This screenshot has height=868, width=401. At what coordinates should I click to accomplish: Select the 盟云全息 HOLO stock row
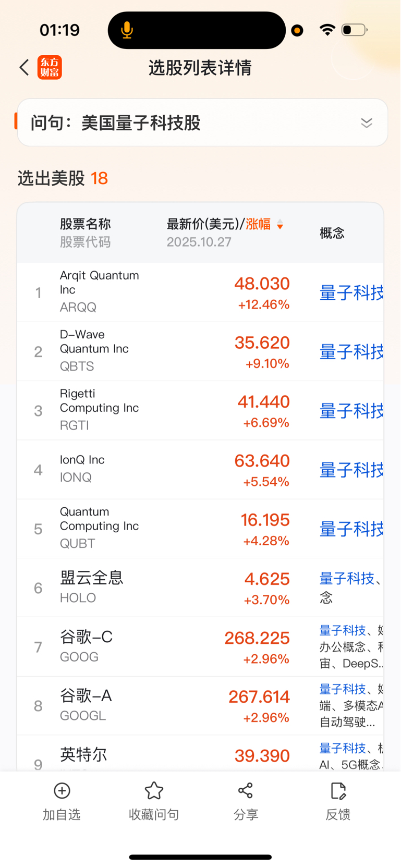tap(200, 588)
